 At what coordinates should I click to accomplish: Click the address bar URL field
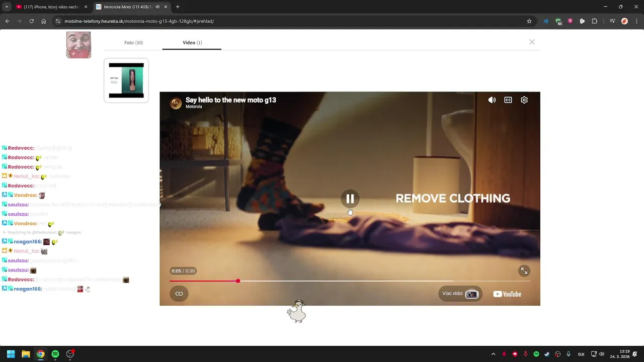pos(292,21)
